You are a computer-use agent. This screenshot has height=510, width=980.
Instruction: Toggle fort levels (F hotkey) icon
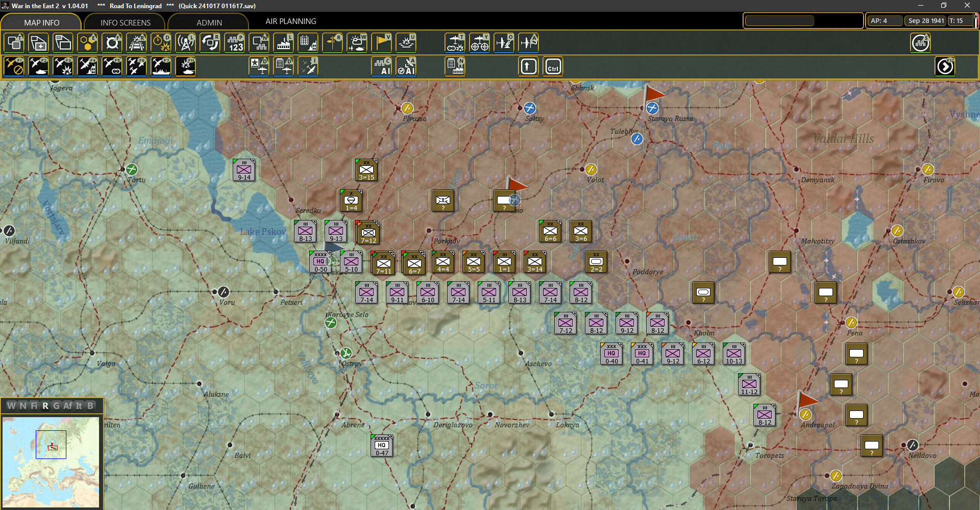pyautogui.click(x=112, y=43)
